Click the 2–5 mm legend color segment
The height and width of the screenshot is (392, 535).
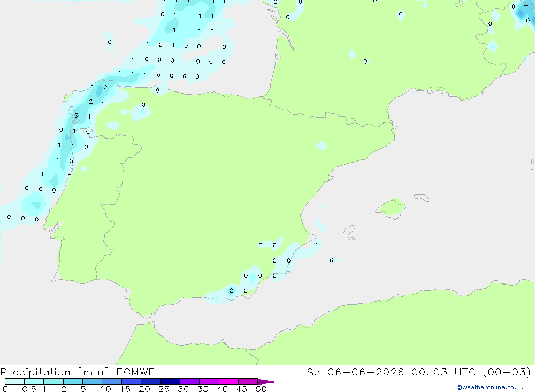pos(73,381)
